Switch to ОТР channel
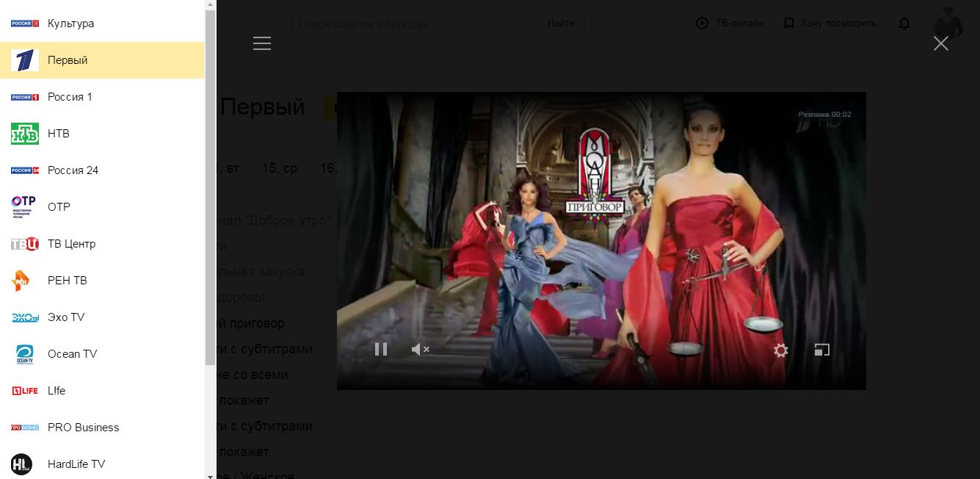This screenshot has height=479, width=980. tap(102, 207)
